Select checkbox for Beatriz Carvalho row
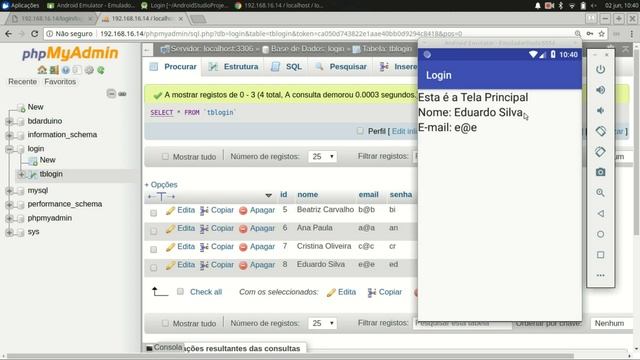The width and height of the screenshot is (640, 360). click(153, 213)
